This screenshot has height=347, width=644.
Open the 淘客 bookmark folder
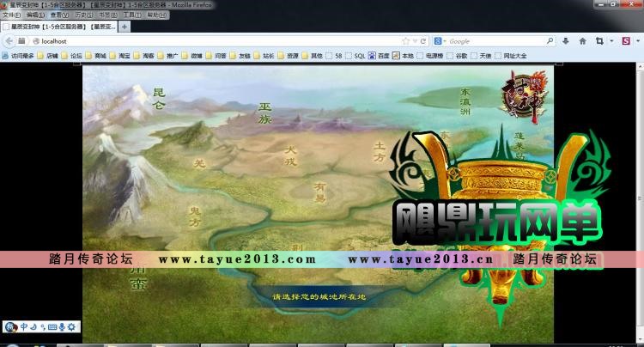[143, 56]
